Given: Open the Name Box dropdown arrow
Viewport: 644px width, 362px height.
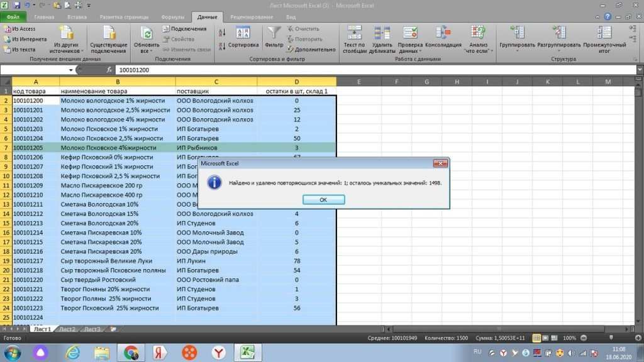Looking at the screenshot, I should pyautogui.click(x=71, y=70).
